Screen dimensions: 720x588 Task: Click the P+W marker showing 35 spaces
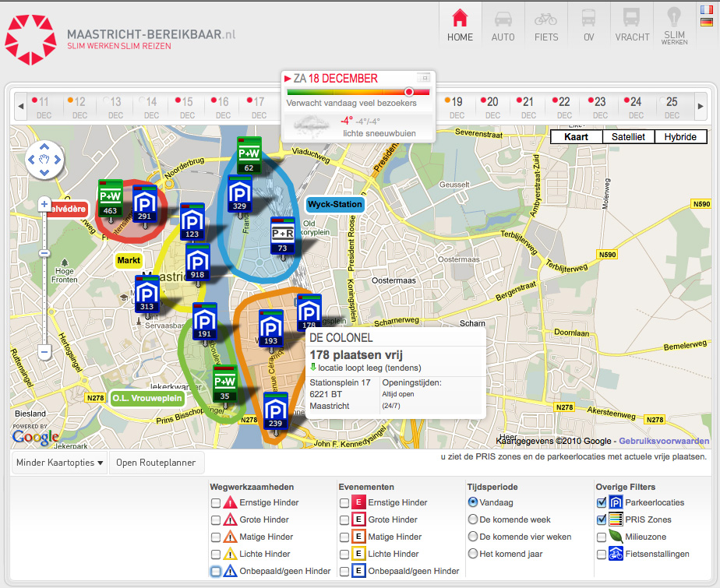click(x=225, y=384)
